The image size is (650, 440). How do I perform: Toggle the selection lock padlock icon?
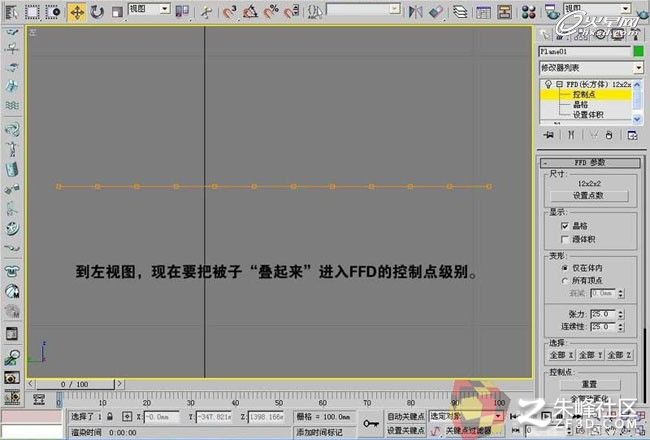109,416
